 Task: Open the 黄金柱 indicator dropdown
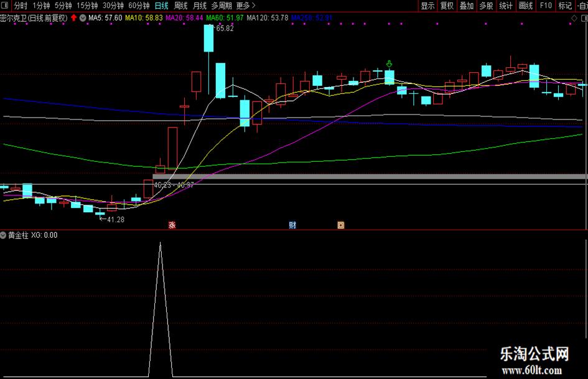click(x=3, y=235)
